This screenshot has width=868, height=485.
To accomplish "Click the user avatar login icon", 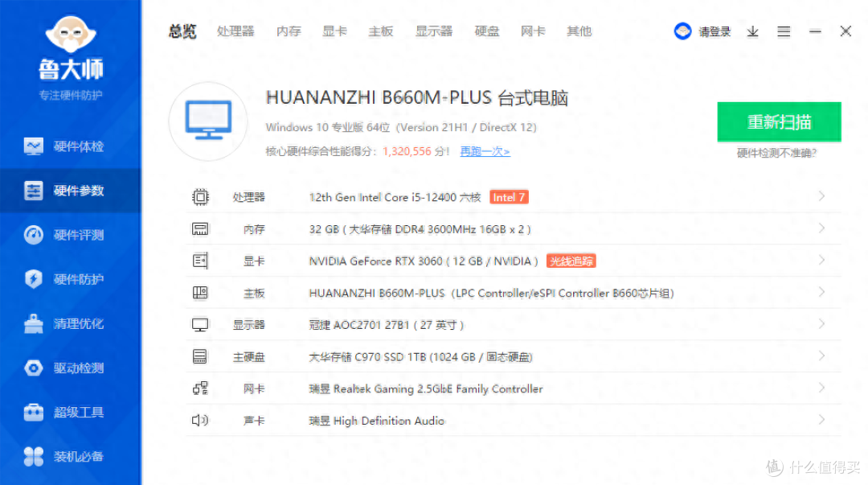I will [x=682, y=31].
